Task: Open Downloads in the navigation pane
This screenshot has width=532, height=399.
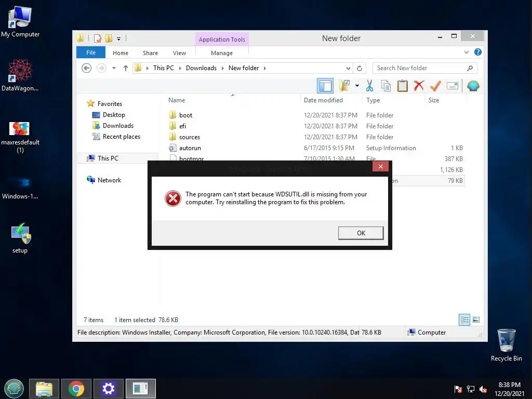Action: 118,126
